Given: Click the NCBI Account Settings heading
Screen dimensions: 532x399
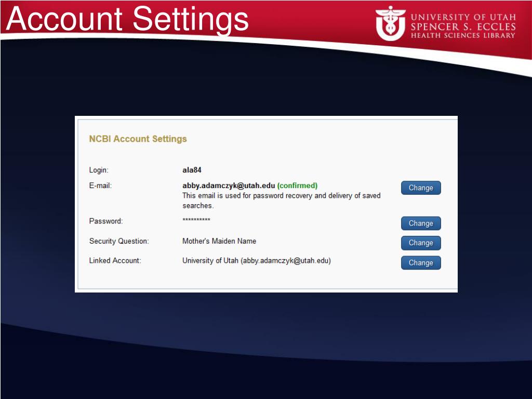Looking at the screenshot, I should click(138, 139).
